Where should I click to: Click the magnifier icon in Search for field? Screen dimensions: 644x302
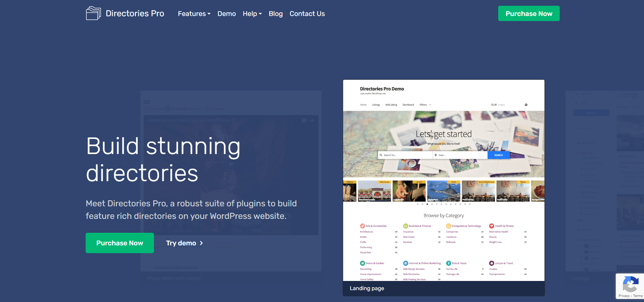point(381,155)
